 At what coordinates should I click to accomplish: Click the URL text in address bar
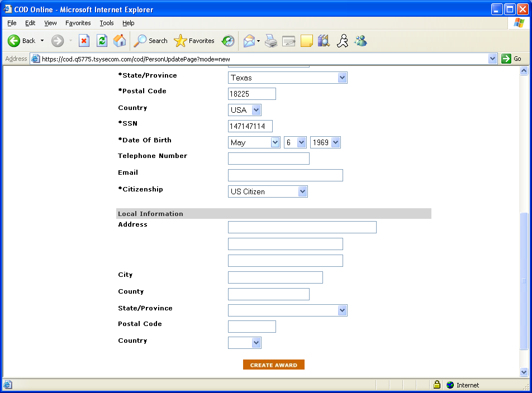point(136,59)
